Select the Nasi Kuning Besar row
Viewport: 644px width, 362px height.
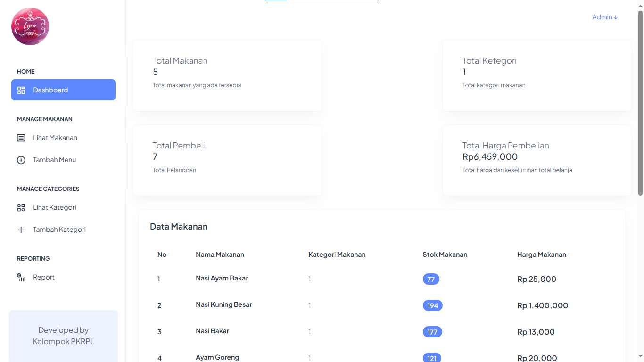click(224, 305)
